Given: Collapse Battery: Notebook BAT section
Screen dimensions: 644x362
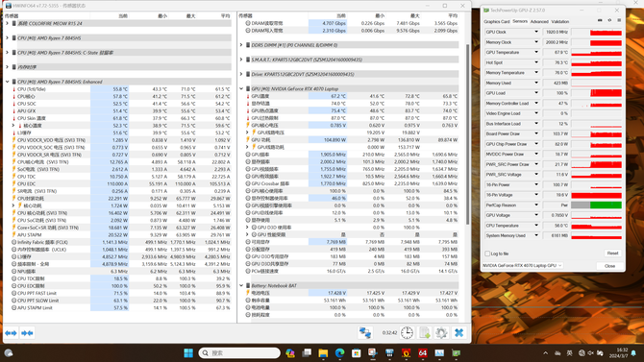Looking at the screenshot, I should [x=241, y=285].
